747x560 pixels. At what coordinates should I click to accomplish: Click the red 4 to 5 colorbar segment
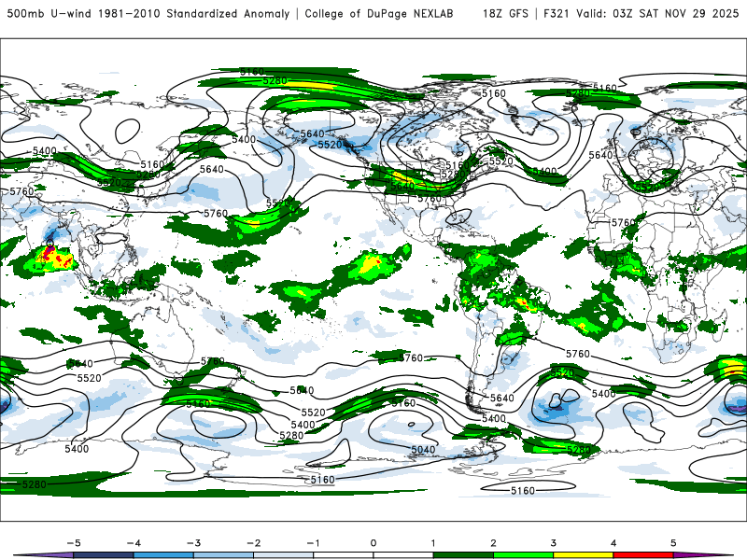[x=643, y=555]
